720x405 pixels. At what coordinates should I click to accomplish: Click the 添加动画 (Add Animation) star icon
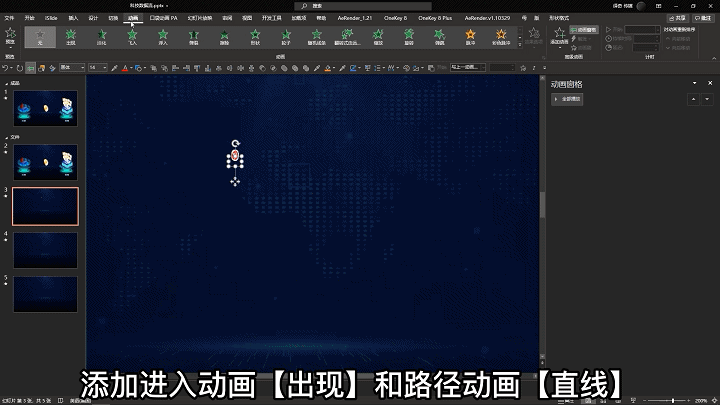pyautogui.click(x=560, y=35)
